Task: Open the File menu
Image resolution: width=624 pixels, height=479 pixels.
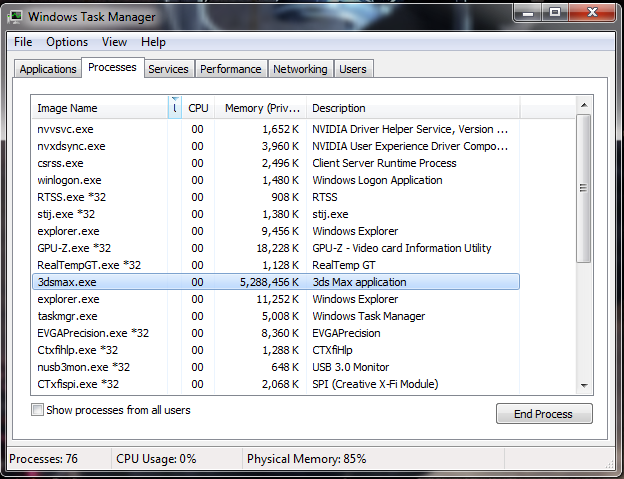Action: click(x=23, y=42)
